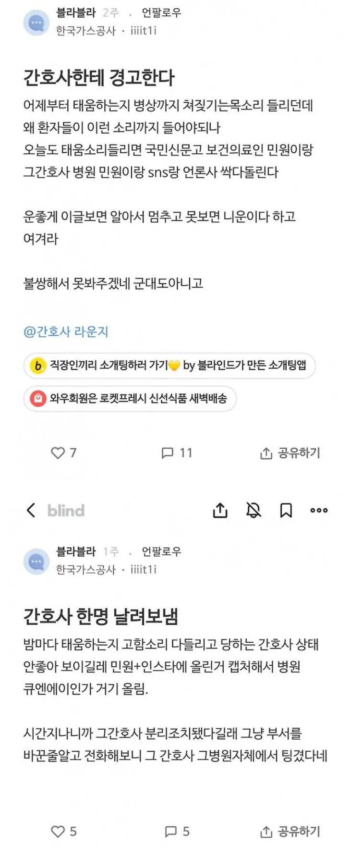This screenshot has height=868, width=363.
Task: Open the 간호사한테 경고한다 post title
Action: point(99,77)
